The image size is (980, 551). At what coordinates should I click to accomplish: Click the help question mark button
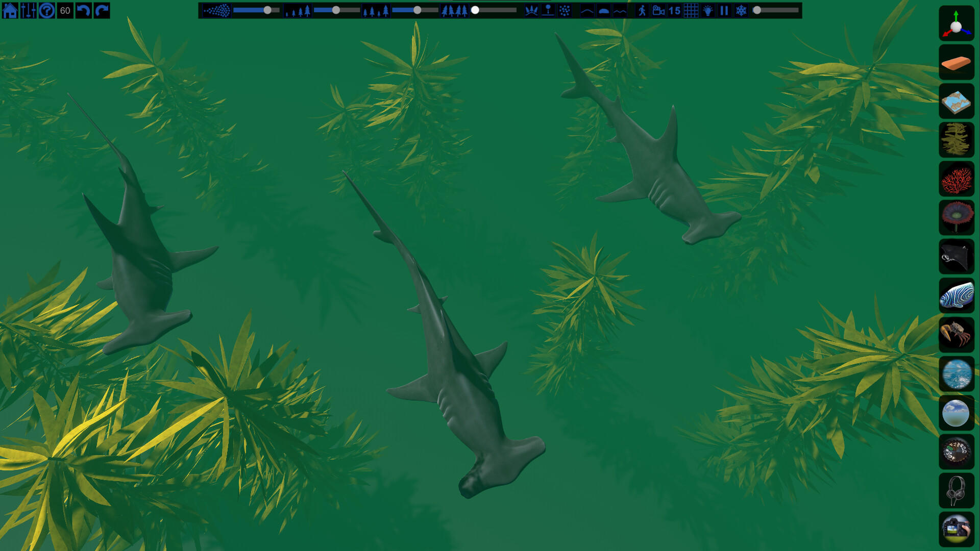[x=46, y=9]
